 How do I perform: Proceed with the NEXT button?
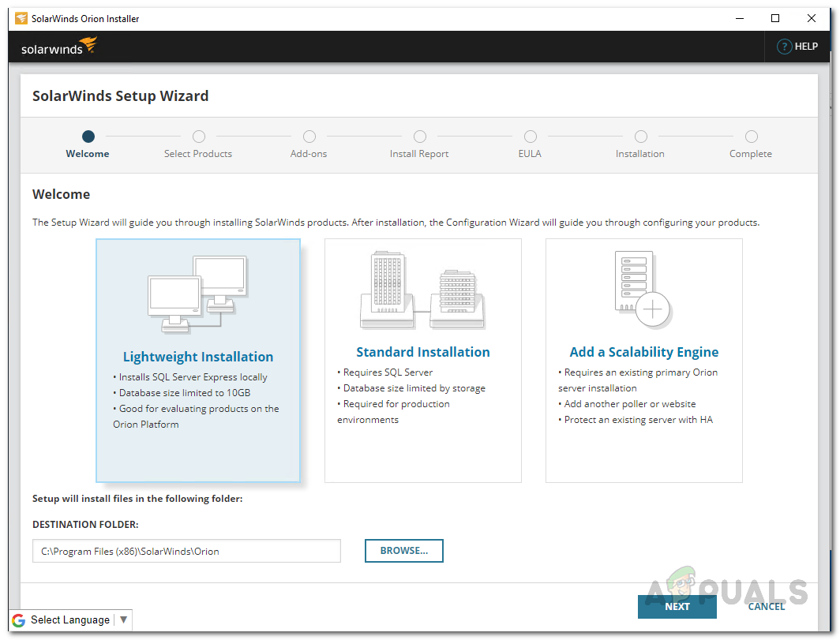click(x=677, y=607)
